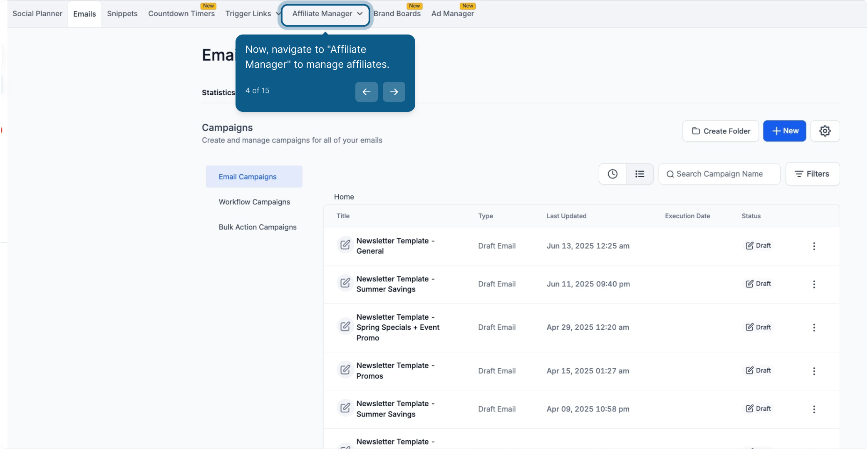Open more options for Jun 11 Summer Savings row
868x449 pixels.
pos(814,284)
